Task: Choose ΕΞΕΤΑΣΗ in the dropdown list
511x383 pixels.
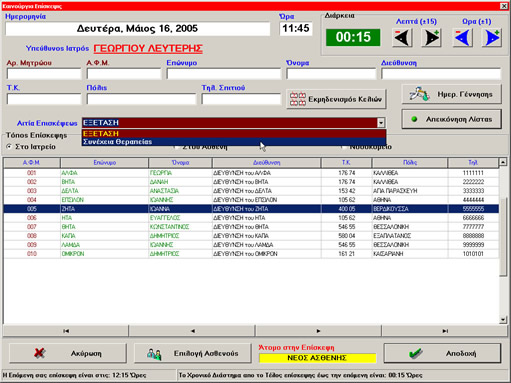Action: 234,133
